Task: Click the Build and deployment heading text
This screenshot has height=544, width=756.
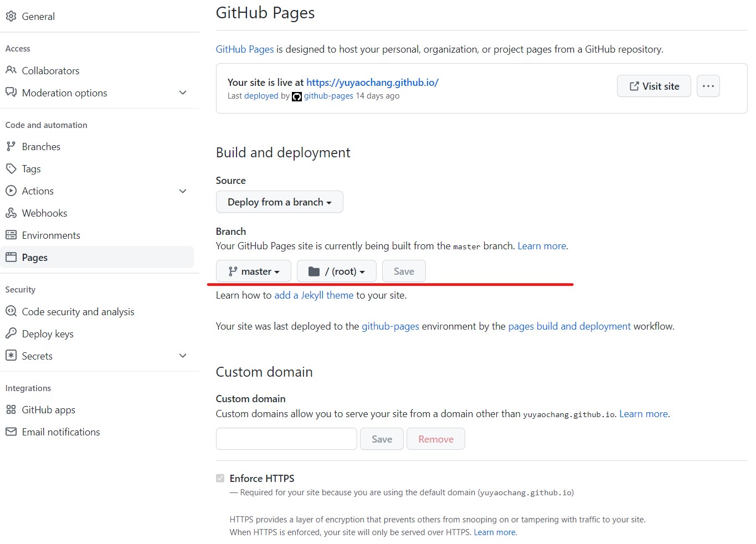Action: coord(283,152)
